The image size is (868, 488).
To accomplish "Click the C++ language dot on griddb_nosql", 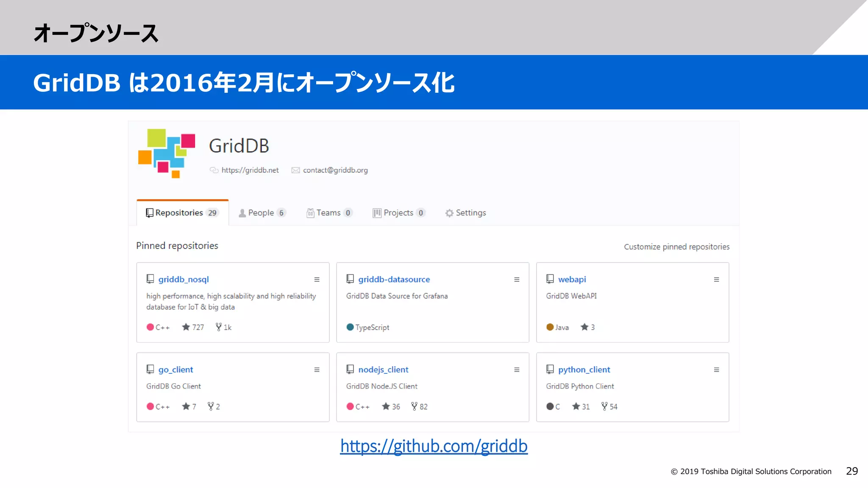I will click(x=150, y=327).
